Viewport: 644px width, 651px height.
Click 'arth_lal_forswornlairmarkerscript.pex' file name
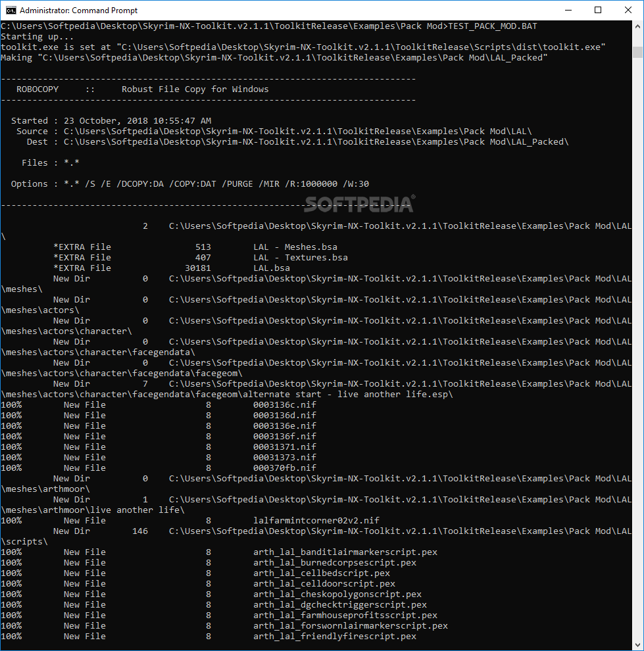pyautogui.click(x=351, y=626)
